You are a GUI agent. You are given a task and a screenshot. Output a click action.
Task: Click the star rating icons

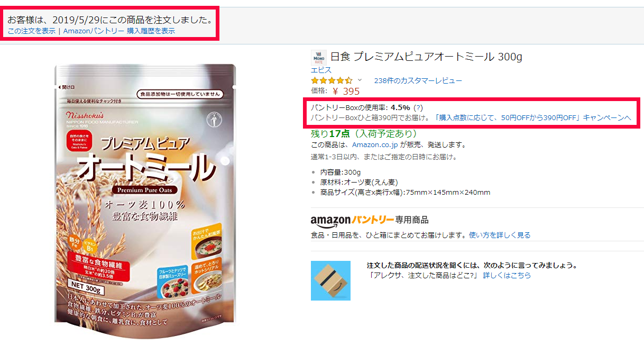click(x=332, y=80)
